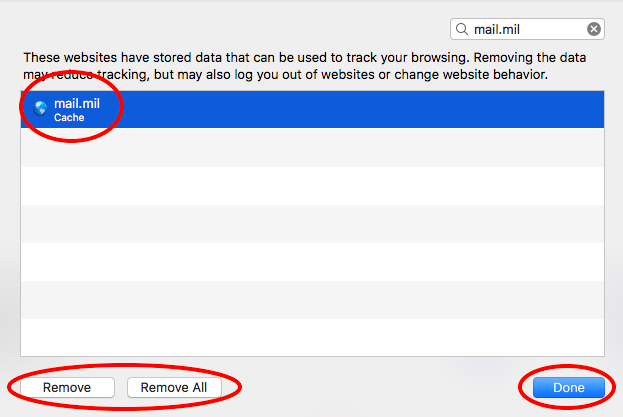
Task: Click the blank right end of the mail.mil row
Action: click(500, 109)
